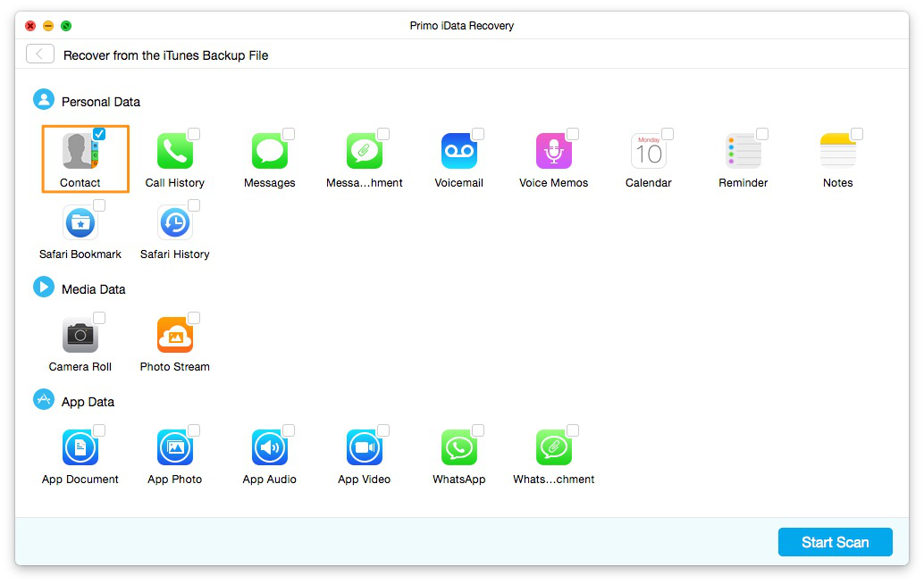This screenshot has width=924, height=584.
Task: Check the Safari History checkbox
Action: pos(194,205)
